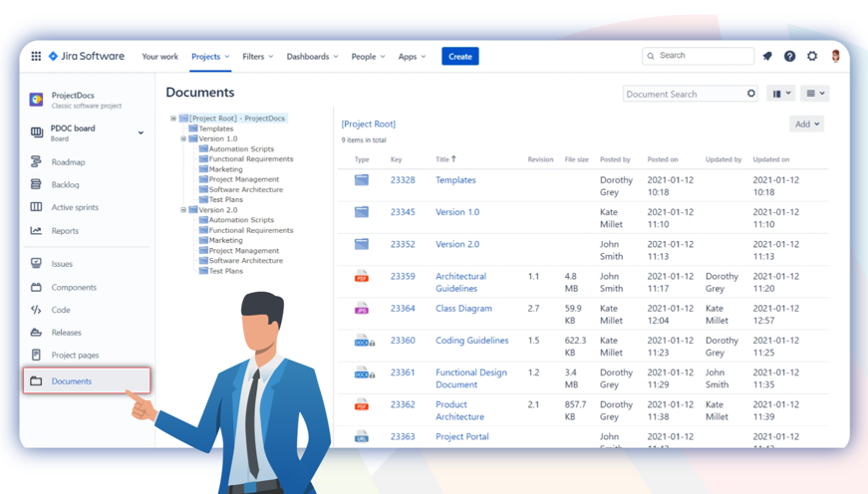
Task: Click the Document Search settings gear icon
Action: (751, 94)
